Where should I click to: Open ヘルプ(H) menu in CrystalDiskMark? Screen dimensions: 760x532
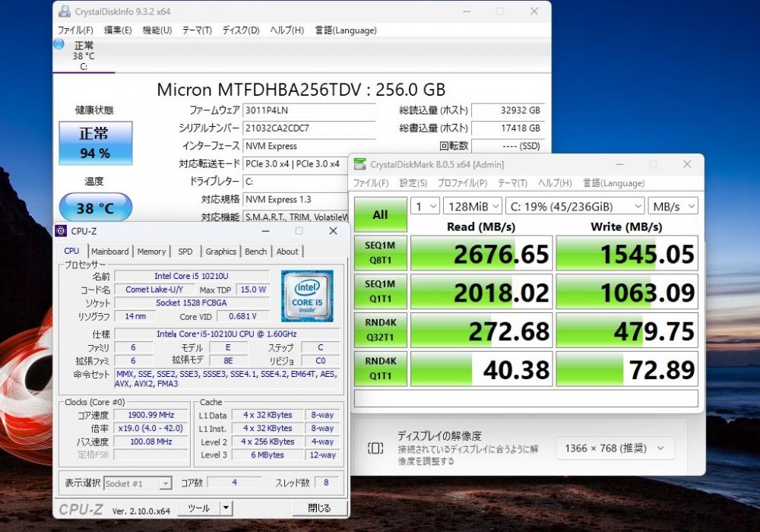coord(555,183)
